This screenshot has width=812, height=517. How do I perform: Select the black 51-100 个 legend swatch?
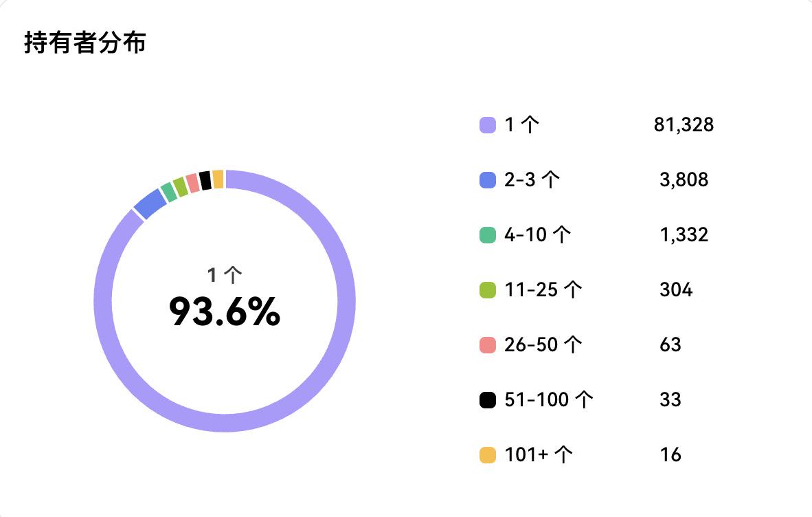point(487,399)
